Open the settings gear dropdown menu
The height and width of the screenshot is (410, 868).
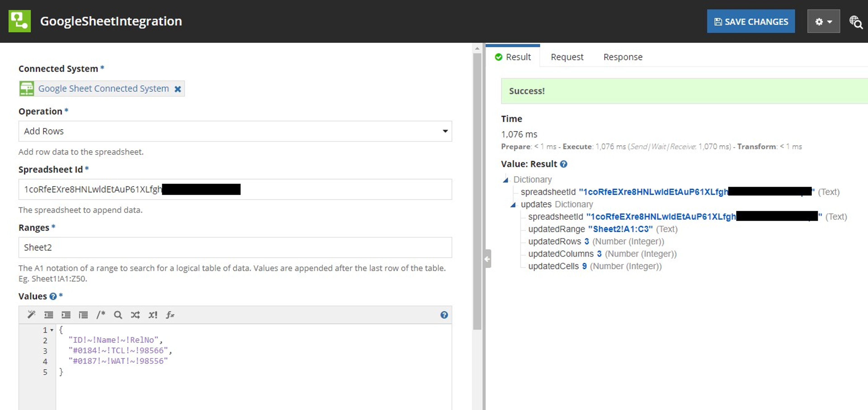823,21
